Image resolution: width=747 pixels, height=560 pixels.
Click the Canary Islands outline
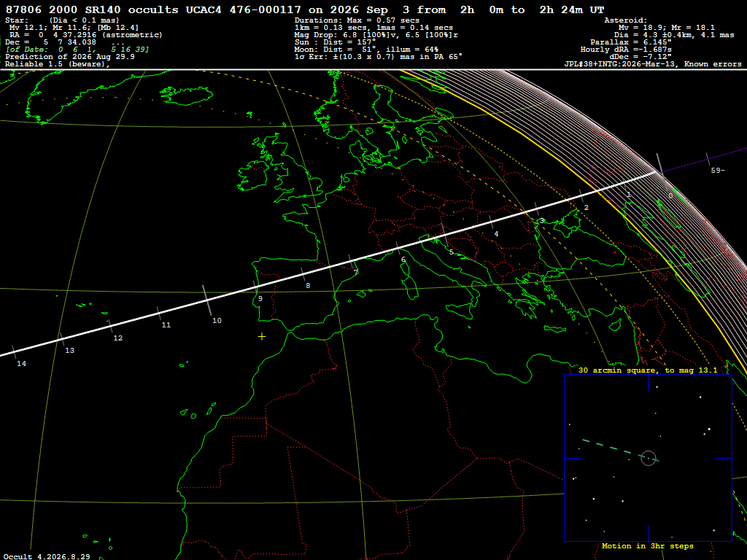pos(198,411)
